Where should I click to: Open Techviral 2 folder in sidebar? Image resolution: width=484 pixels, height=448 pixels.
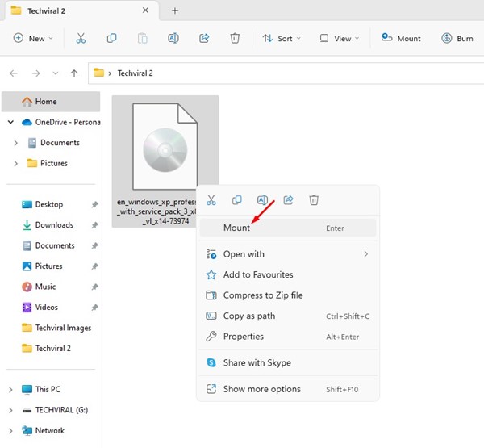pyautogui.click(x=46, y=348)
